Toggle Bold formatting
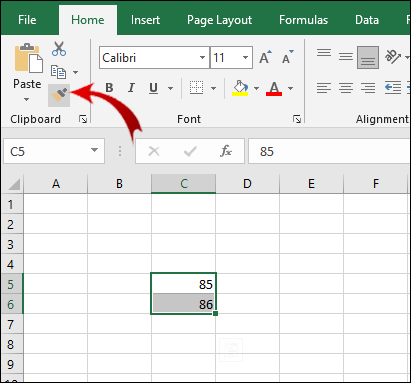Viewport: 411px width, 383px height. point(109,88)
